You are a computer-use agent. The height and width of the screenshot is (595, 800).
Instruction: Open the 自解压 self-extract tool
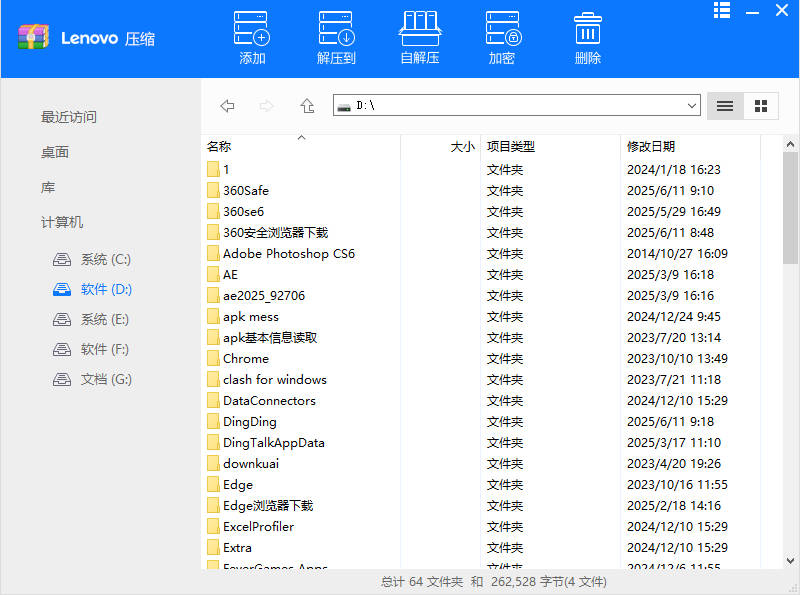419,35
